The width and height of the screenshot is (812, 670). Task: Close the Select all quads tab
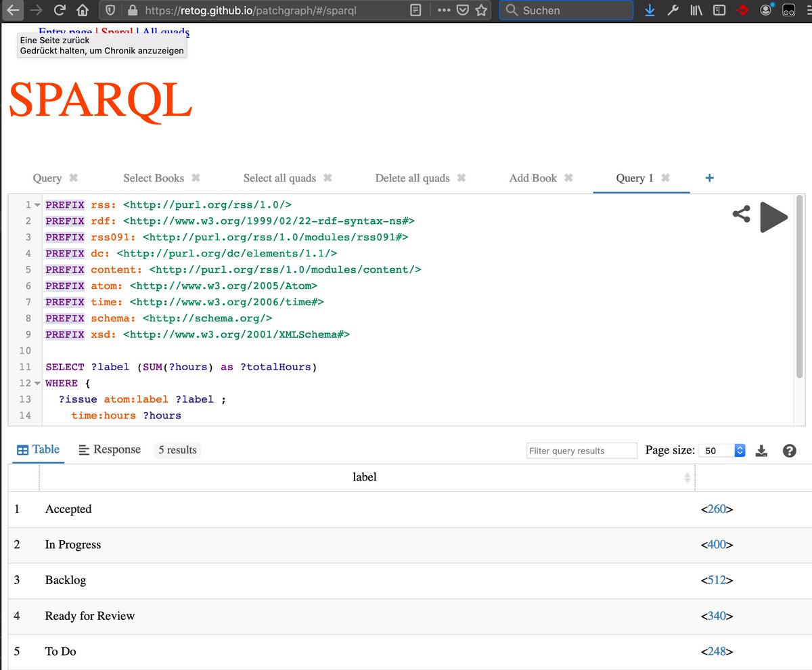click(328, 177)
